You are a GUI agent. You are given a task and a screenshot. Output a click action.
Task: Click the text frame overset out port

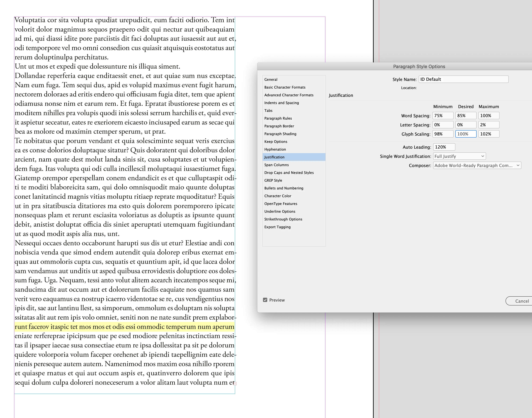(235, 383)
